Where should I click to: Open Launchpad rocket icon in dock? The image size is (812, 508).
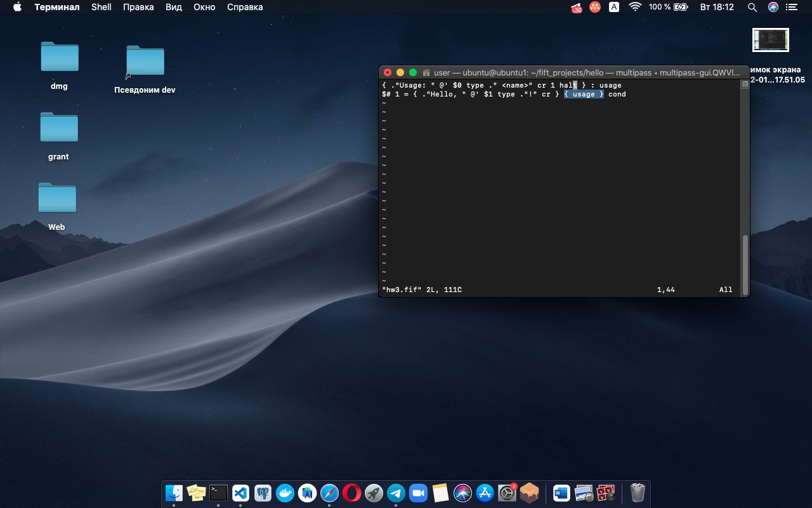[x=374, y=493]
